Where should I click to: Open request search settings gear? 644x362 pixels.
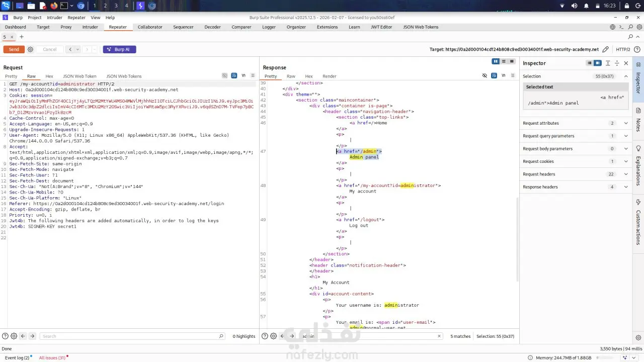14,336
